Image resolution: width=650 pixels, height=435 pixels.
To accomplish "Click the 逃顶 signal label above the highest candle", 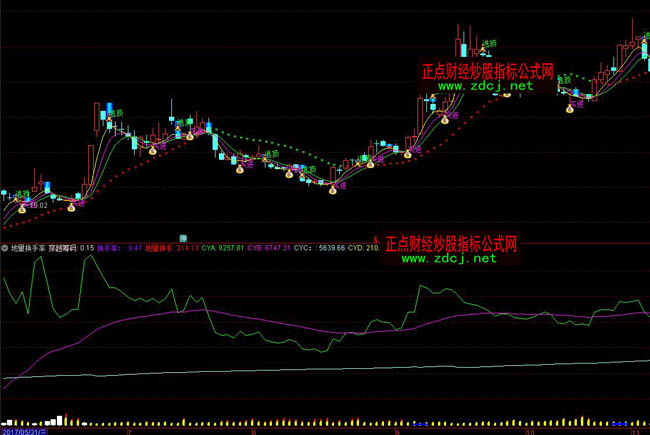I will 489,44.
